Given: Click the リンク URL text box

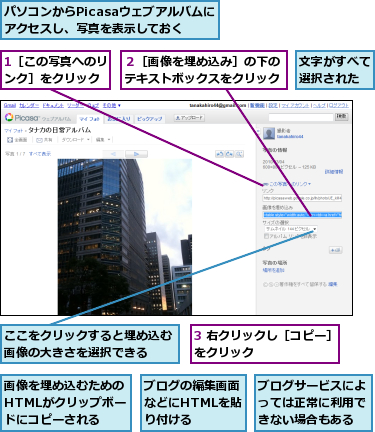Looking at the screenshot, I should 302,198.
